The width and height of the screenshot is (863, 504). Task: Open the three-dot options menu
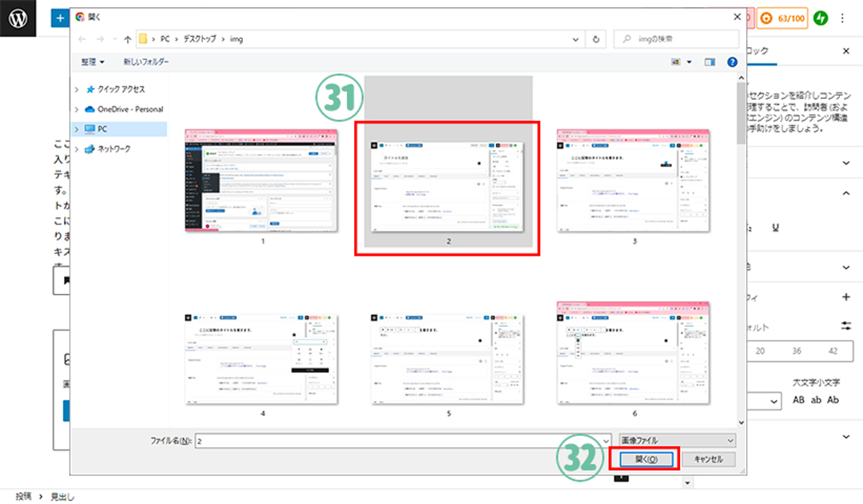click(x=843, y=18)
